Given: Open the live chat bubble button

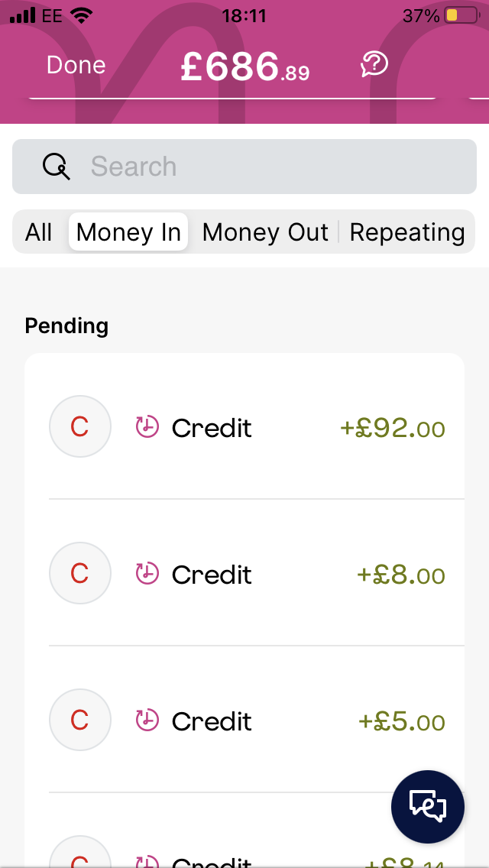Looking at the screenshot, I should [x=428, y=807].
